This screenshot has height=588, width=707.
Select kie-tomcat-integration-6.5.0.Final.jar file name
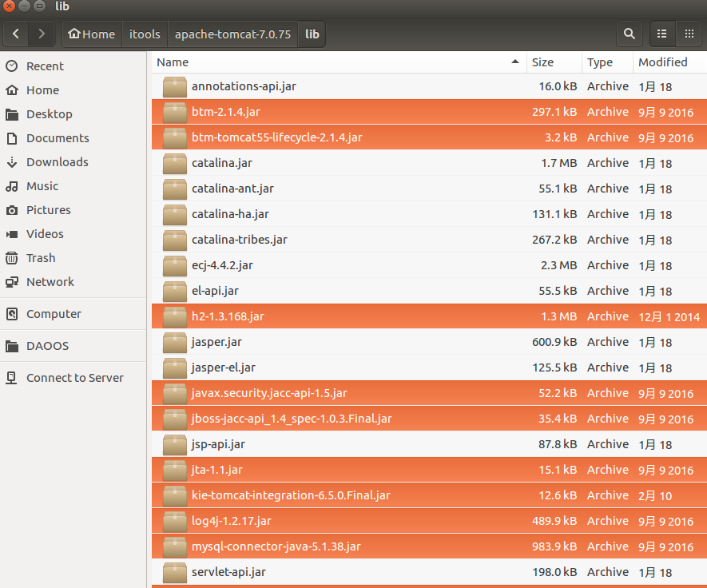291,495
